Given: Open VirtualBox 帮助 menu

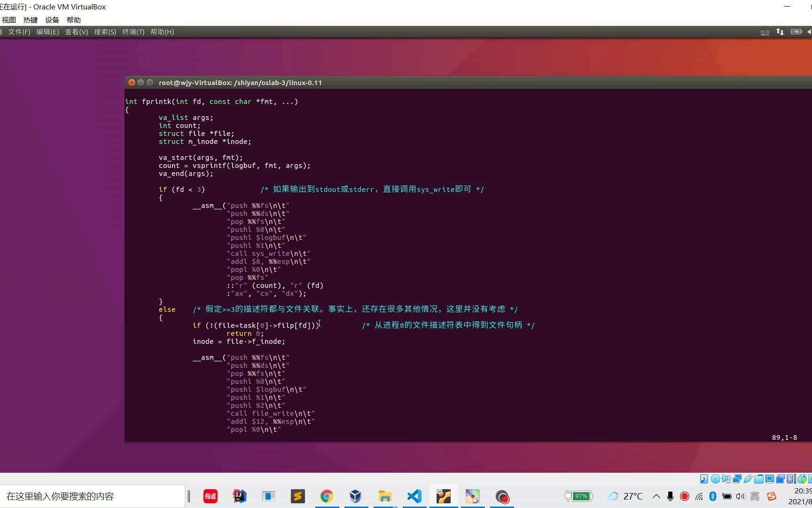Looking at the screenshot, I should [x=74, y=20].
